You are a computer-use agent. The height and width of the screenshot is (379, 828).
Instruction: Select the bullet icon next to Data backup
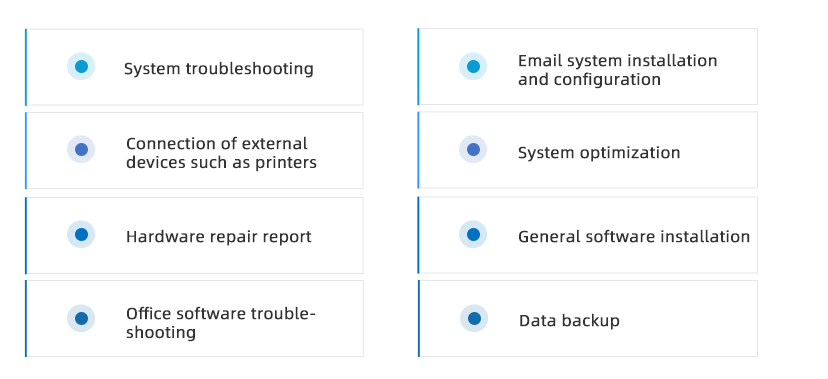[x=474, y=318]
